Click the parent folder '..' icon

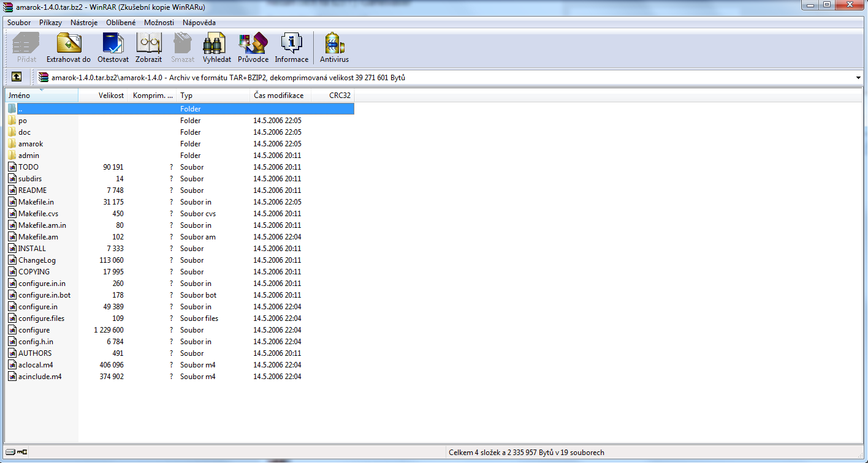12,109
